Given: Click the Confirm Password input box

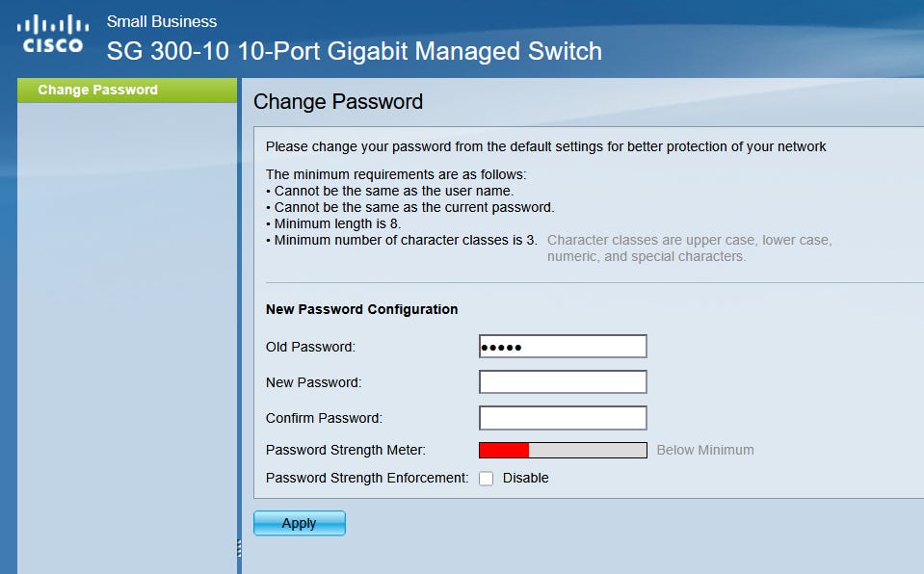Looking at the screenshot, I should [x=563, y=418].
